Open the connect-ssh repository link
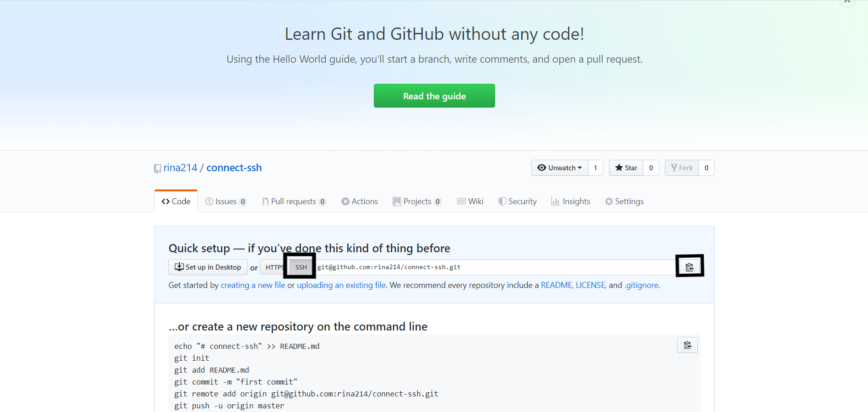 coord(234,168)
